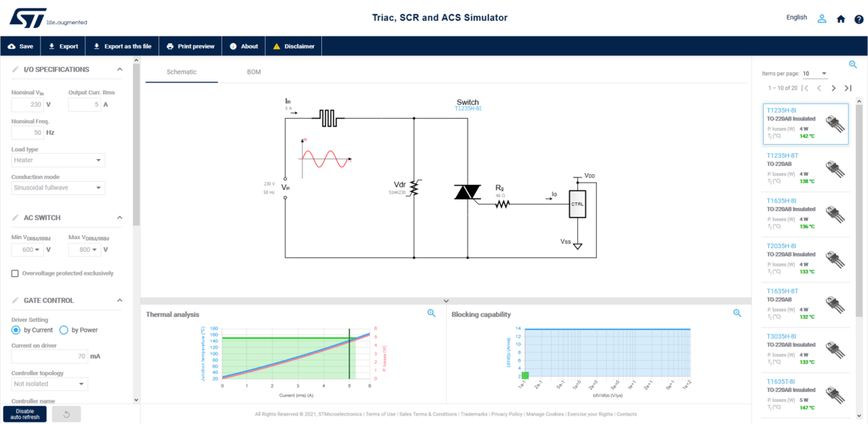Open Sales Terms & Conditions link

(429, 414)
